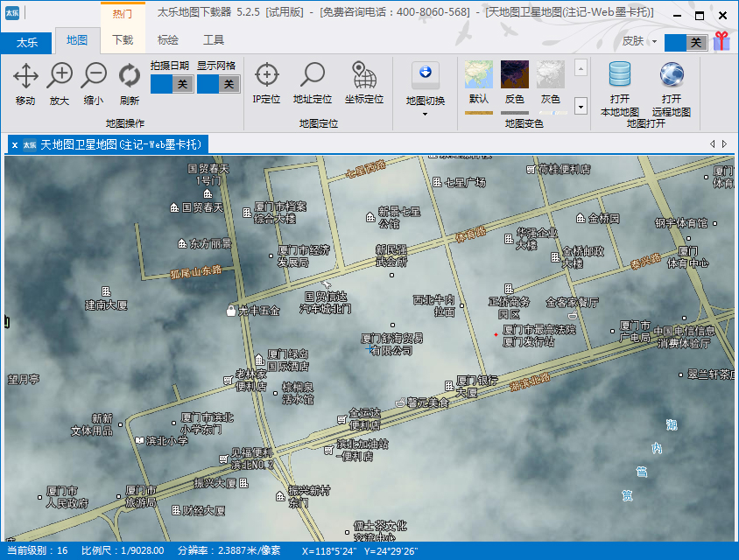Click the 滨北小学 school marker icon
The image size is (739, 560).
point(139,440)
